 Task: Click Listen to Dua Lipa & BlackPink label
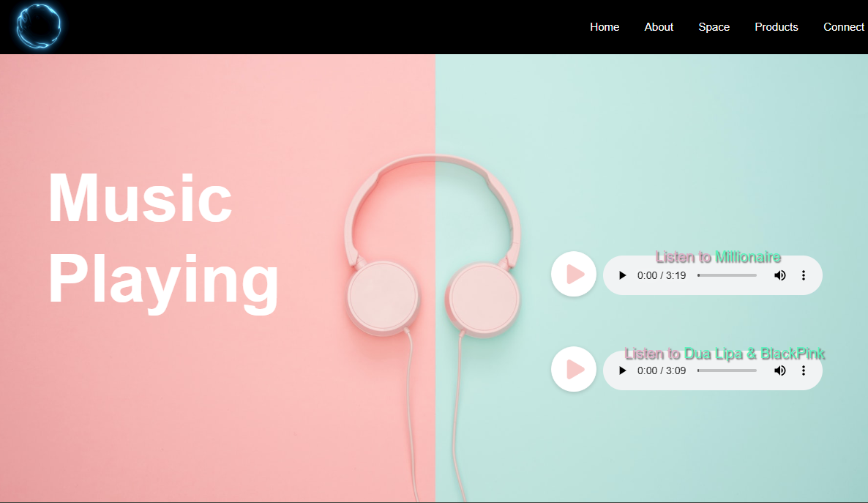coord(725,354)
